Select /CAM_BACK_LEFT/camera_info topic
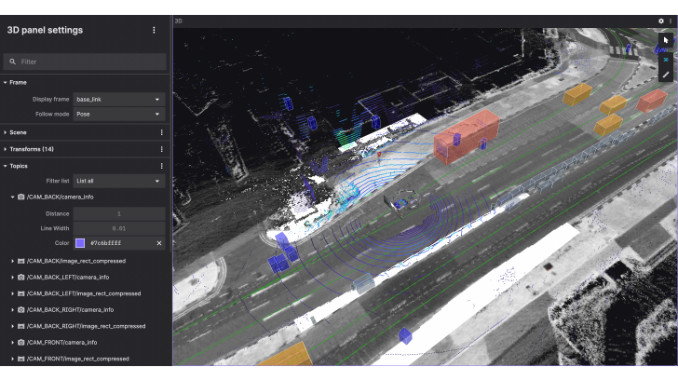The width and height of the screenshot is (678, 381). pos(68,277)
